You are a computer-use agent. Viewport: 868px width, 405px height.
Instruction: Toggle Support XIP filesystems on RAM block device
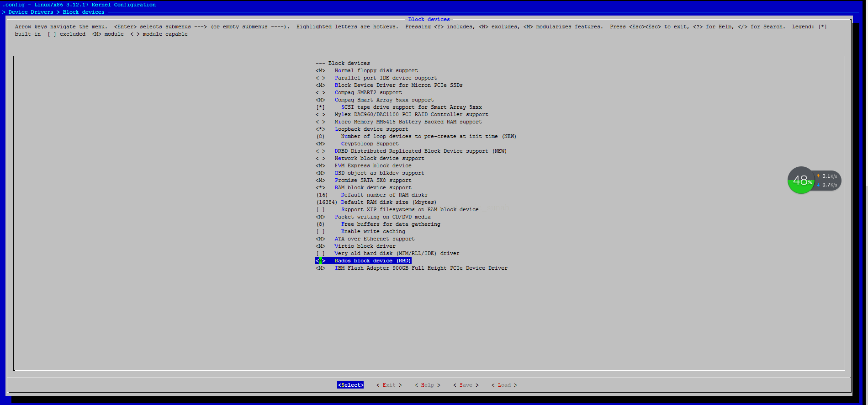[x=397, y=209]
